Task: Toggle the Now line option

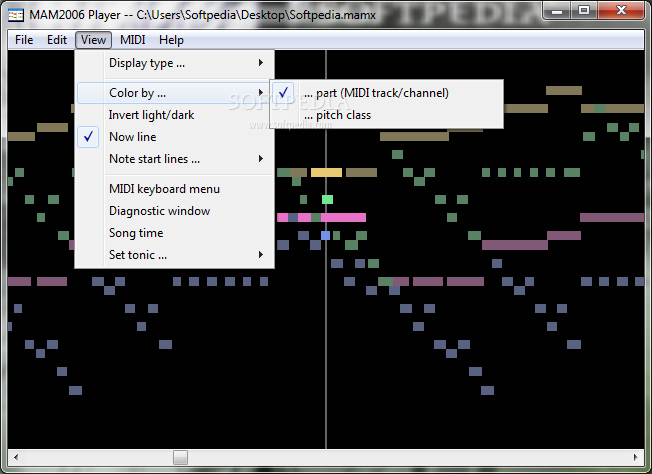Action: (175, 137)
